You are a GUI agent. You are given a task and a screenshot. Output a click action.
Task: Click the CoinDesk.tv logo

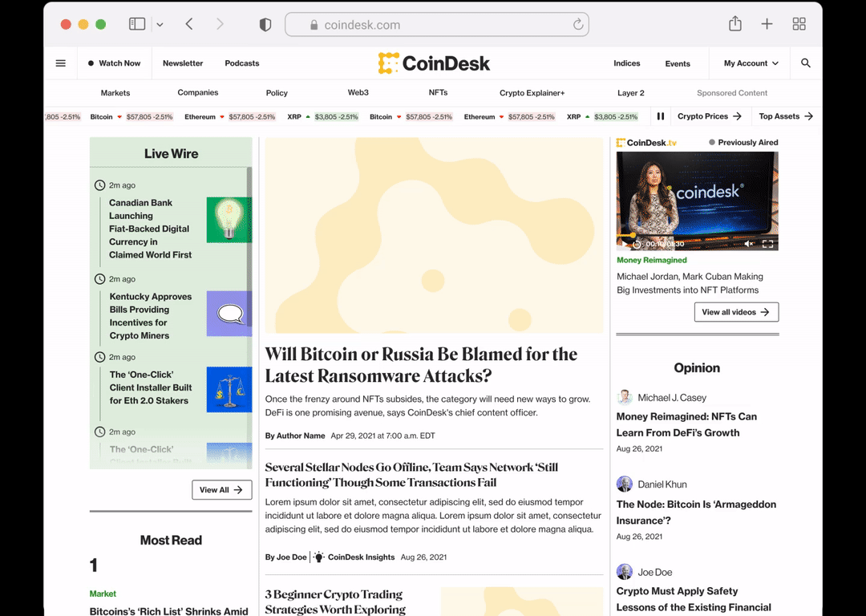tap(646, 143)
